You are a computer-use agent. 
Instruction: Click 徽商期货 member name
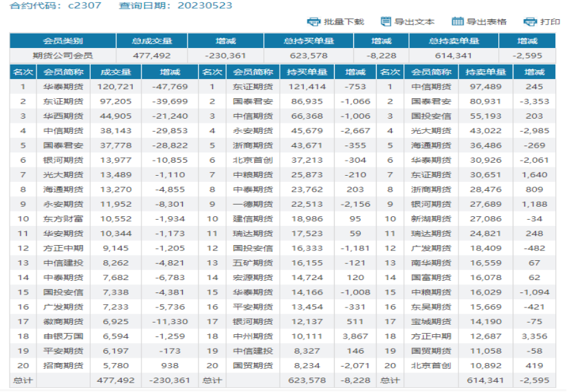[x=63, y=321]
